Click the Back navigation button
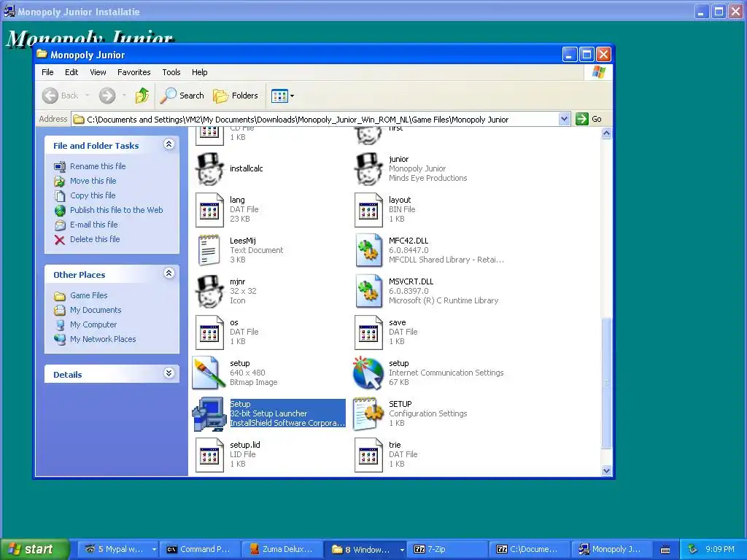This screenshot has width=747, height=560. [61, 96]
